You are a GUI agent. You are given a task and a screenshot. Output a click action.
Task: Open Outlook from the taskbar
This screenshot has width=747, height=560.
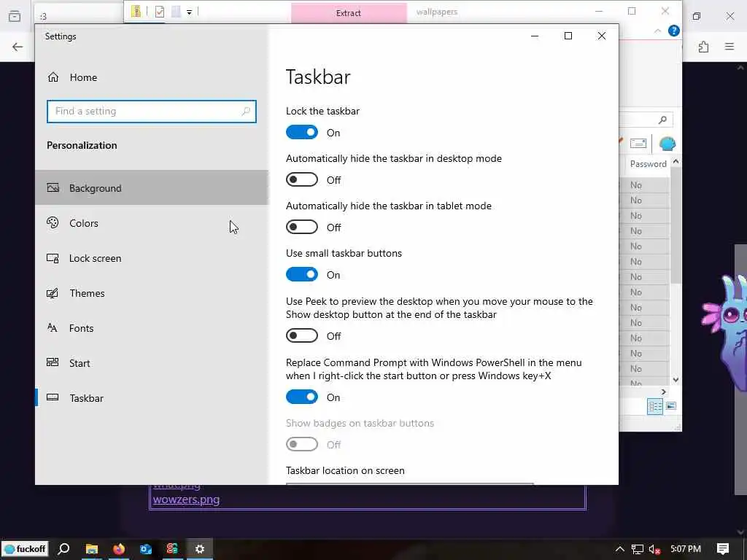click(145, 549)
